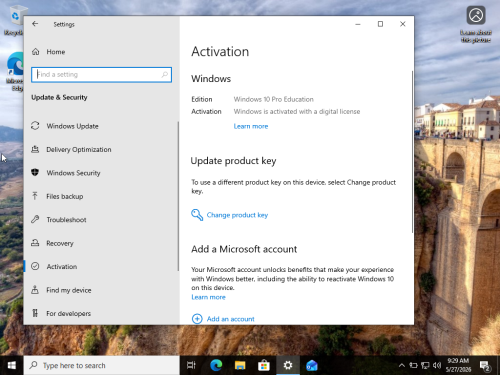The image size is (500, 375).
Task: Focus the Find a setting field
Action: [x=101, y=74]
